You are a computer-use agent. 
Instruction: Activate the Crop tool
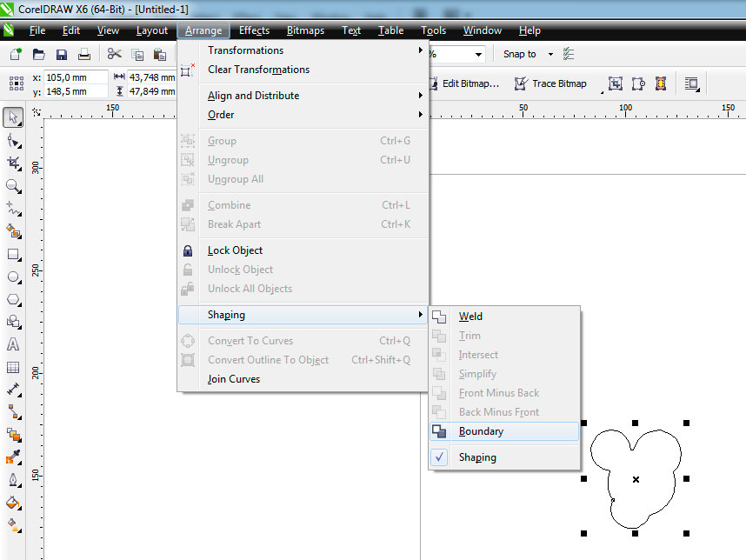(x=13, y=163)
